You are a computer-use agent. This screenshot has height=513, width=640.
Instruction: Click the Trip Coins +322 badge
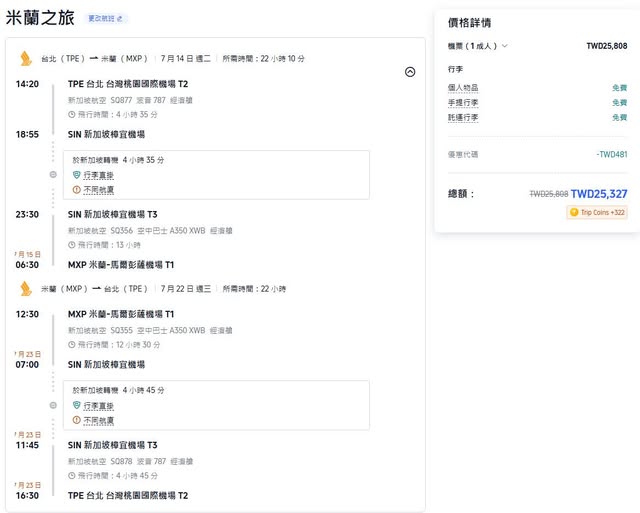click(x=597, y=212)
